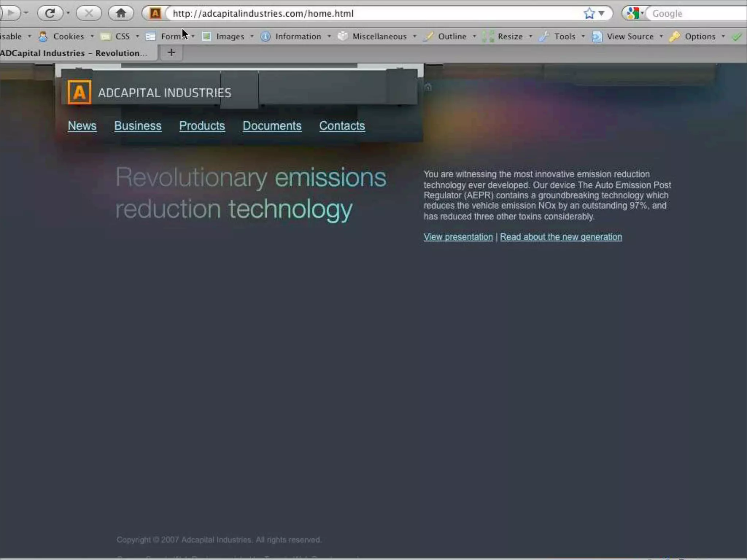
Task: Click the stop loading X button
Action: 89,13
